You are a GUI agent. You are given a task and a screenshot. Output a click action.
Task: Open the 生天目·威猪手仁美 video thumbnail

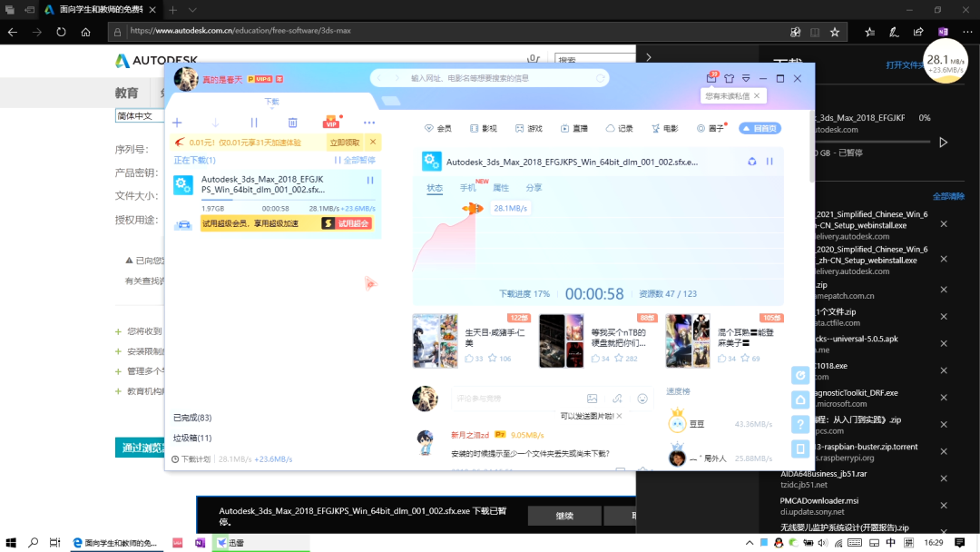(x=435, y=340)
